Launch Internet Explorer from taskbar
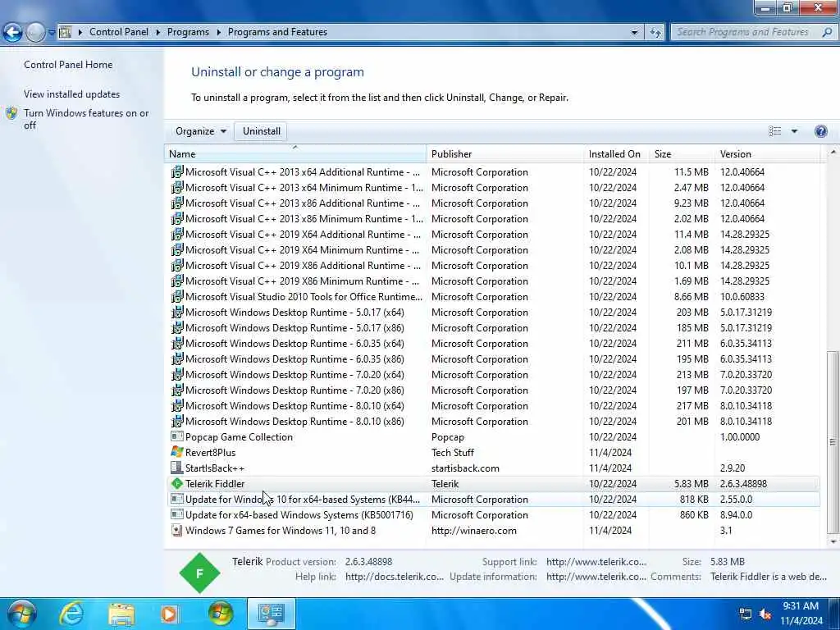The width and height of the screenshot is (840, 630). pyautogui.click(x=72, y=614)
